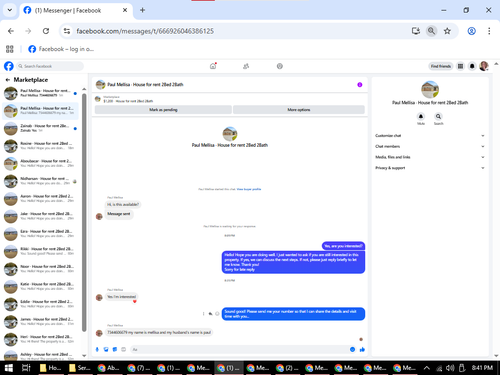
Task: Reply to the 'Sound good!' message
Action: [x=210, y=314]
